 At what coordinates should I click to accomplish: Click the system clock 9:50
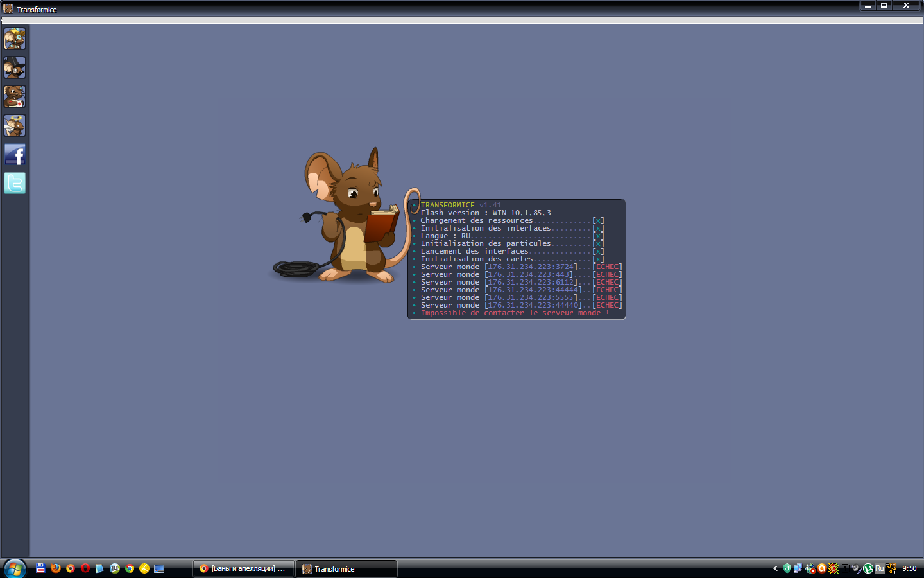pos(909,568)
